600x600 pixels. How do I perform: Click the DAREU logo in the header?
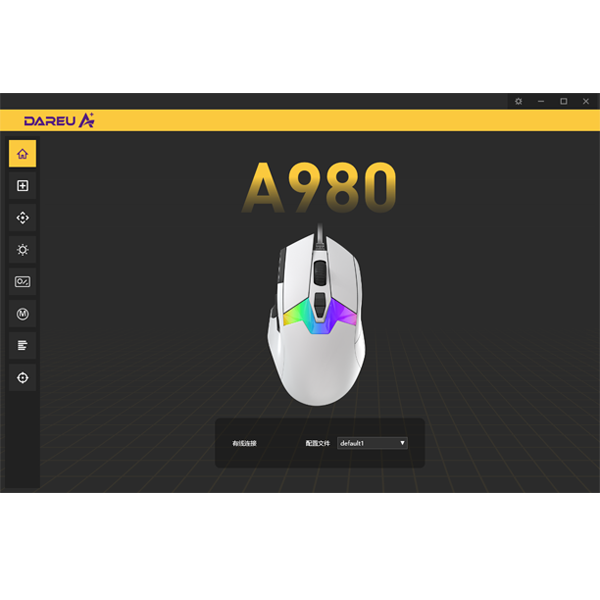(59, 120)
